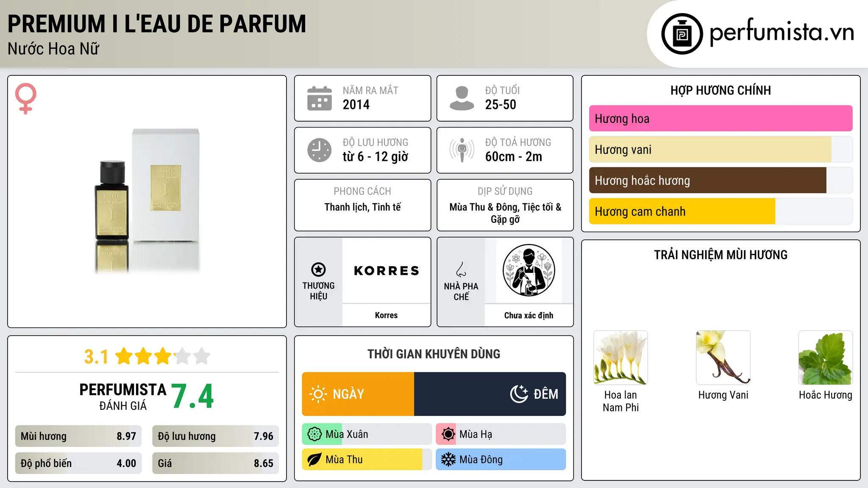Click the Perfumista score 7.4
The width and height of the screenshot is (868, 488).
click(x=193, y=396)
